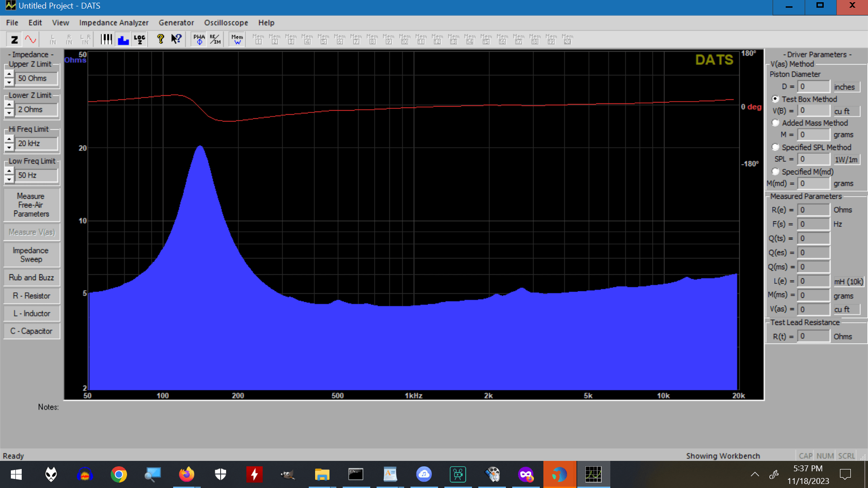Toggle the LOG Z scale icon
Image resolution: width=868 pixels, height=488 pixels.
click(x=140, y=39)
